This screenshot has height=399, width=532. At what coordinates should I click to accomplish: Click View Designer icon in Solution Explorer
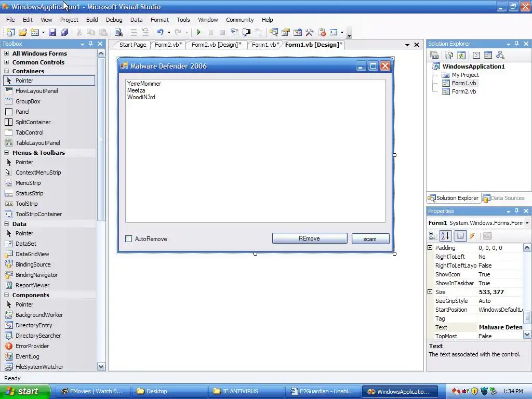tap(488, 55)
